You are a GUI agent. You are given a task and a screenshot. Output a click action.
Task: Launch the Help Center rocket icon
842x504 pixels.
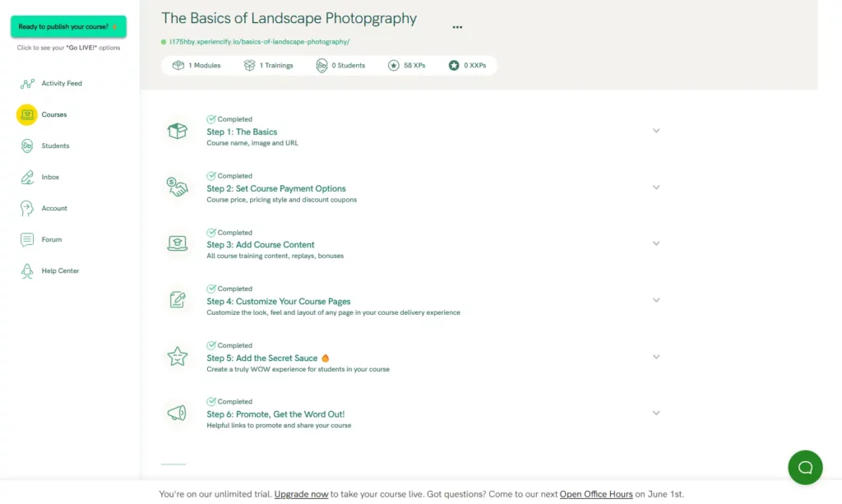27,270
